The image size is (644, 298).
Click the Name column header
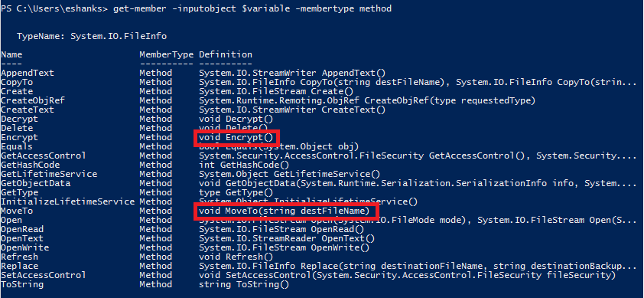click(11, 54)
